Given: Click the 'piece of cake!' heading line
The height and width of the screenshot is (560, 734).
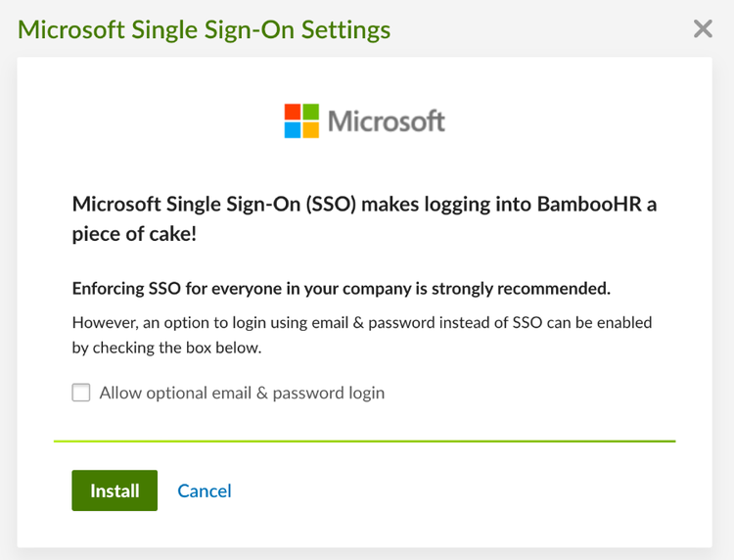Looking at the screenshot, I should [134, 234].
